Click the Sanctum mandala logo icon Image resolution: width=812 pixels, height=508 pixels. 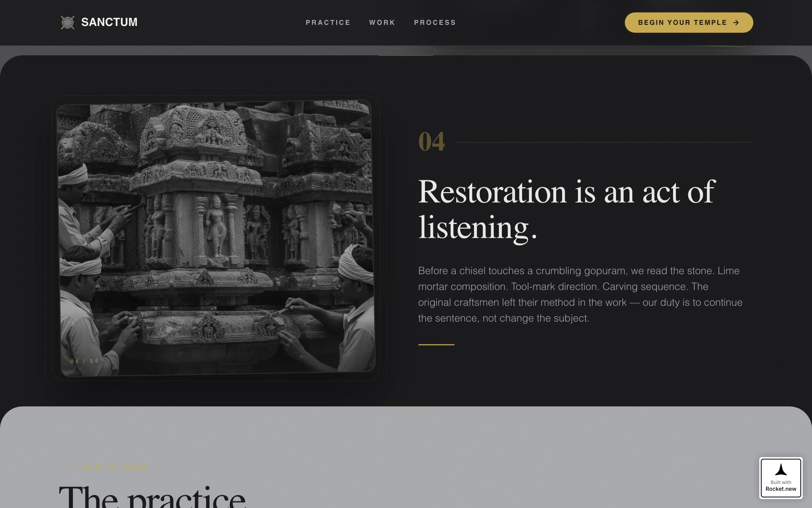pyautogui.click(x=67, y=23)
